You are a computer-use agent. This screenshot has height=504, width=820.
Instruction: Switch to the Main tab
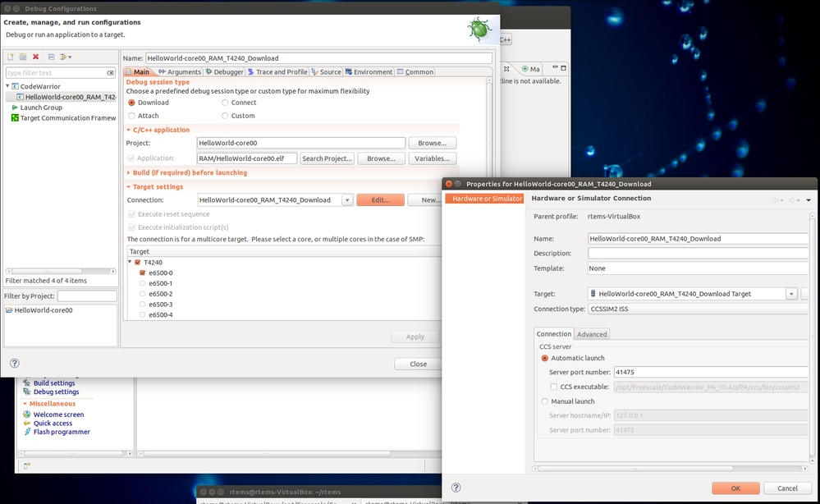point(138,71)
